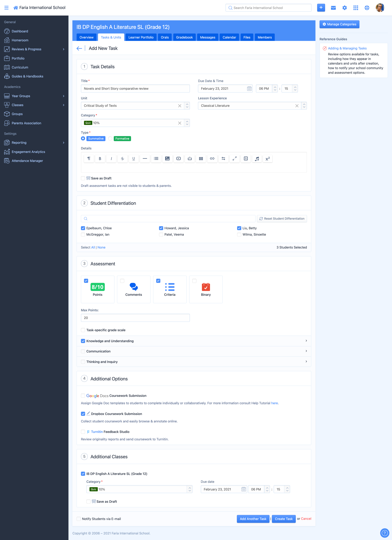
Task: Click the back arrow beside Add New Task
Action: click(x=79, y=48)
